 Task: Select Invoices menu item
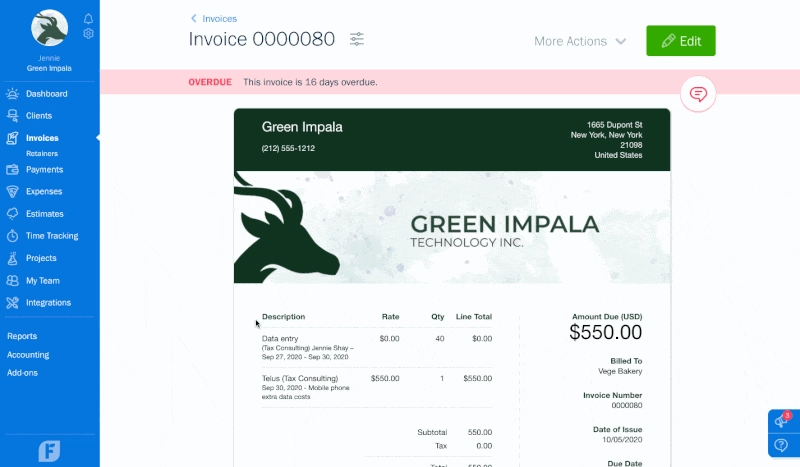tap(42, 138)
